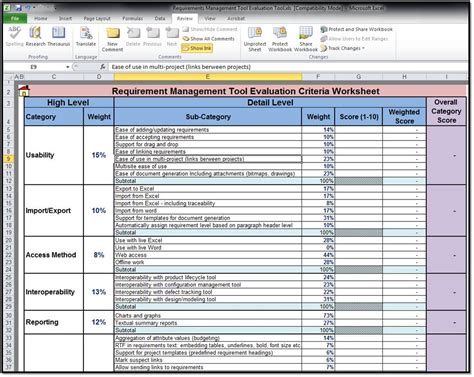Screen dimensions: 474x377
Task: Click the worksheet title cell
Action: click(246, 91)
